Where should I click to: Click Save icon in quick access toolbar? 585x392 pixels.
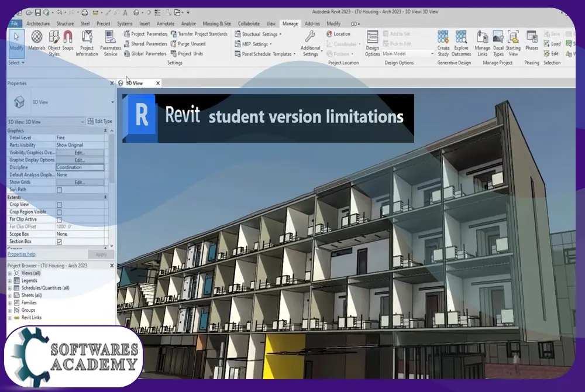coord(37,13)
